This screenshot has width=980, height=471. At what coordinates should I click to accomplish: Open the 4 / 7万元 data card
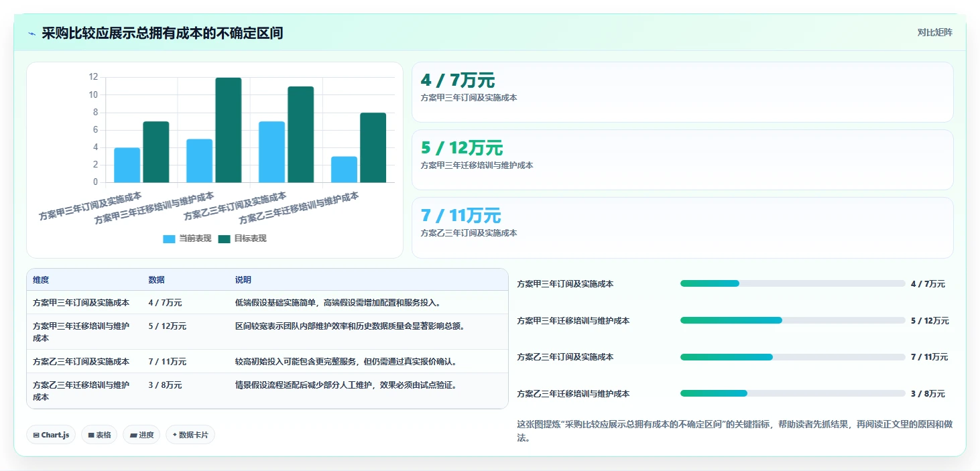tap(682, 92)
